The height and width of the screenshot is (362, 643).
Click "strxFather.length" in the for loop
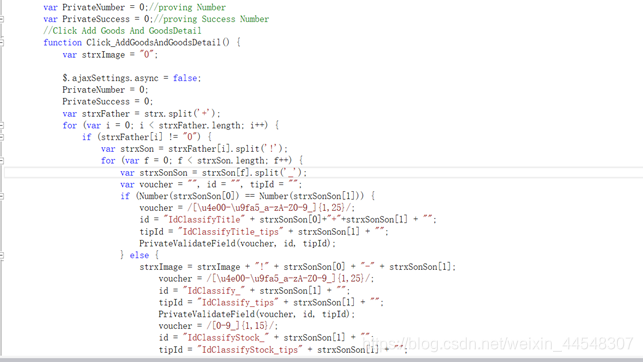click(x=201, y=125)
